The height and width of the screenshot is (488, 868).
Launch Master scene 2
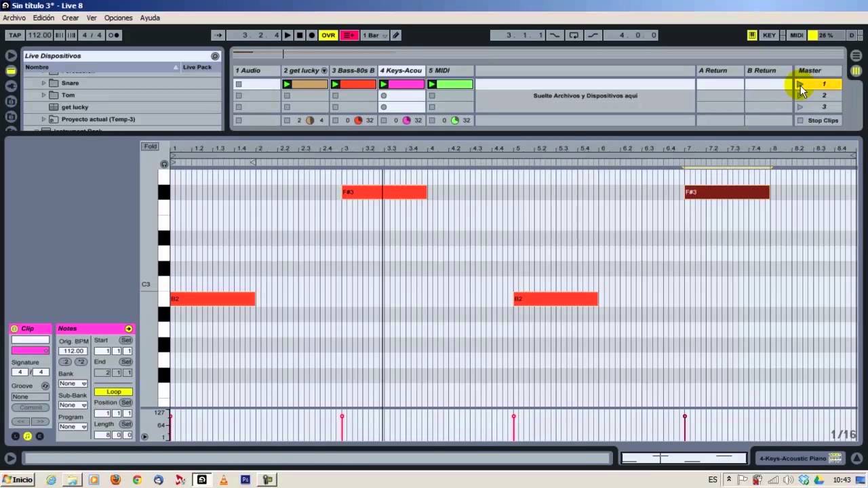[800, 96]
